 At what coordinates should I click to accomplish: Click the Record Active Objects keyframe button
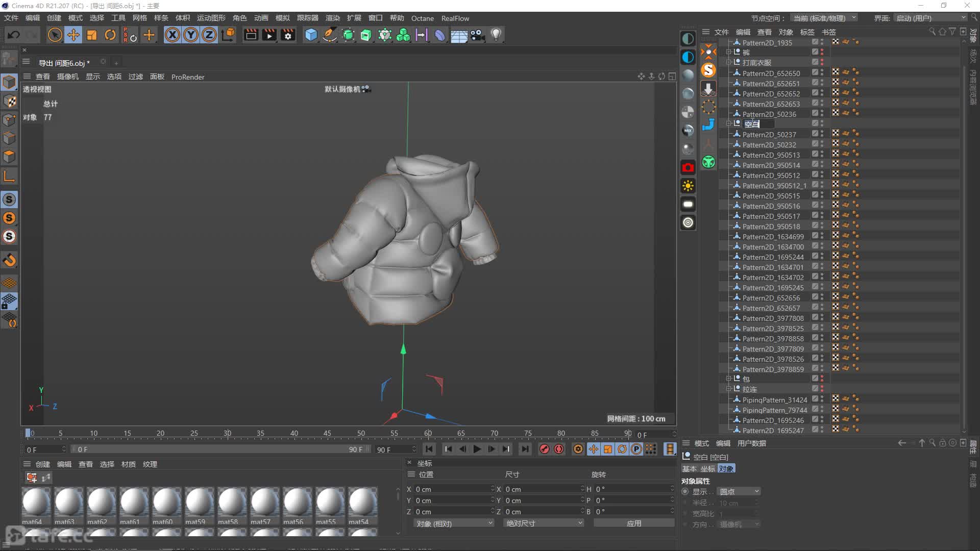pyautogui.click(x=545, y=449)
